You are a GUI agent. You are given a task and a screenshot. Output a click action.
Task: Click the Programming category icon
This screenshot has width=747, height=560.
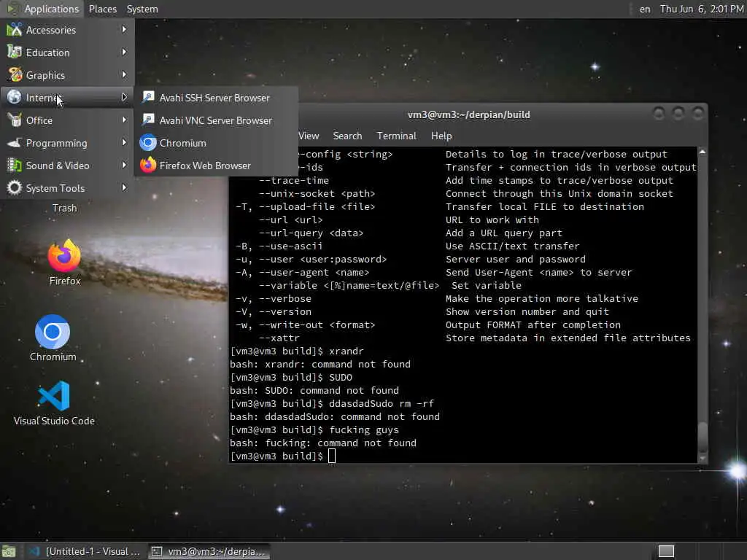(15, 142)
